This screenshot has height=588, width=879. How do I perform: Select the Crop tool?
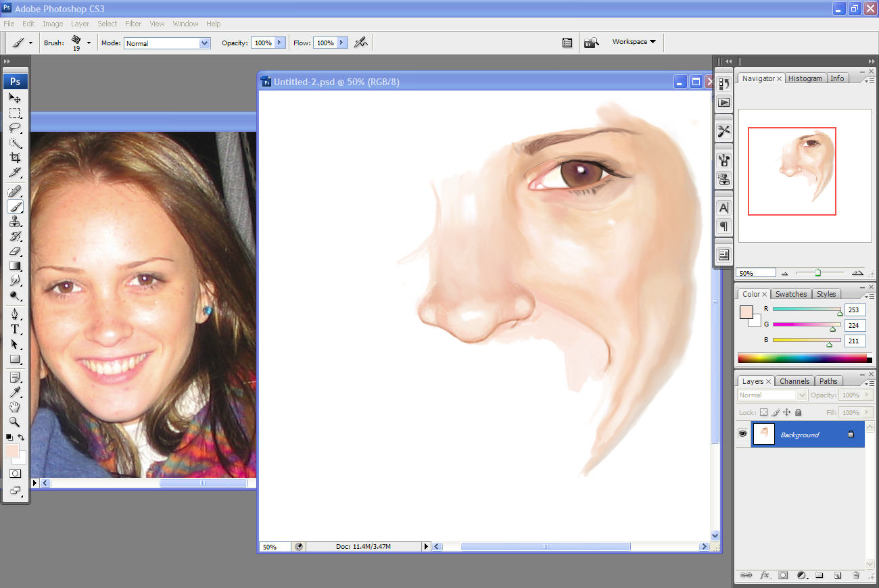[15, 157]
